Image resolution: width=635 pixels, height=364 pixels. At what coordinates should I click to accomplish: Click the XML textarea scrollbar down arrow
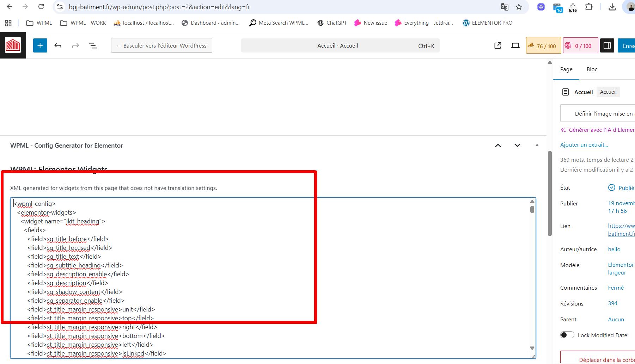pos(532,348)
